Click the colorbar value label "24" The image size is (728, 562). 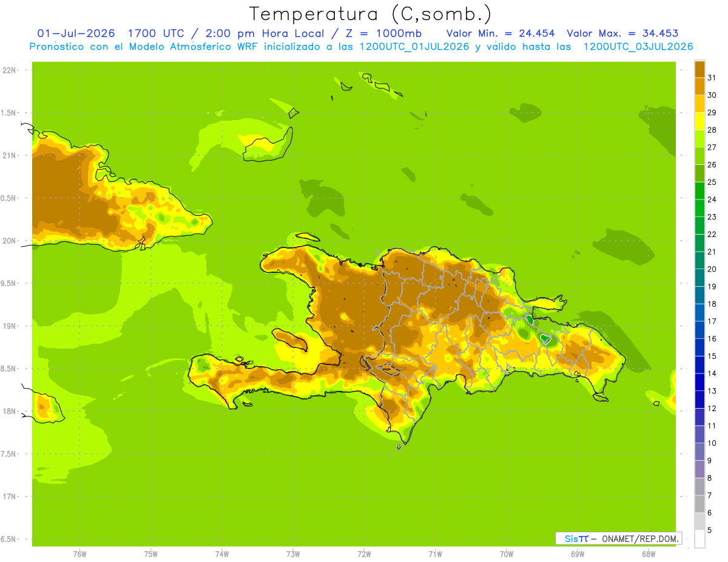pyautogui.click(x=712, y=199)
